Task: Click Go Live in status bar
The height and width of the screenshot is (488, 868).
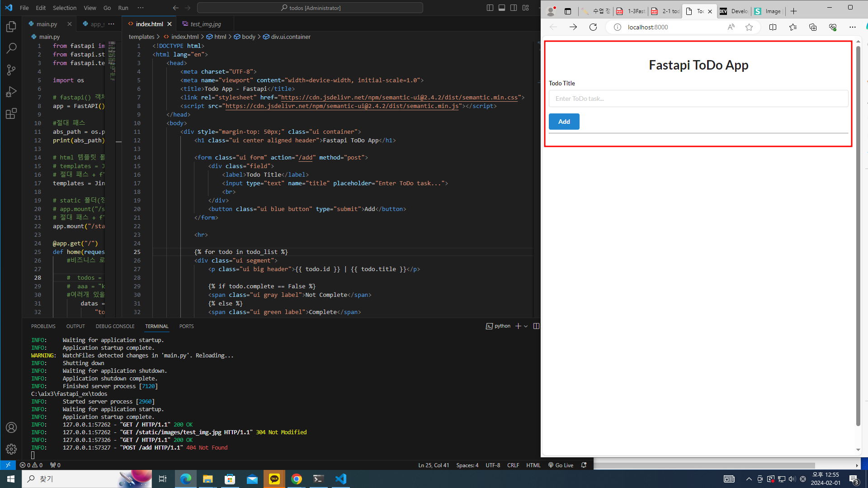Action: (561, 465)
